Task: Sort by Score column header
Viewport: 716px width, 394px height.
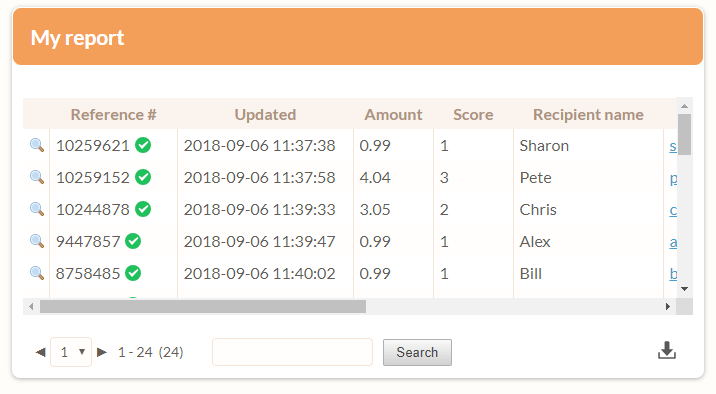Action: point(473,115)
